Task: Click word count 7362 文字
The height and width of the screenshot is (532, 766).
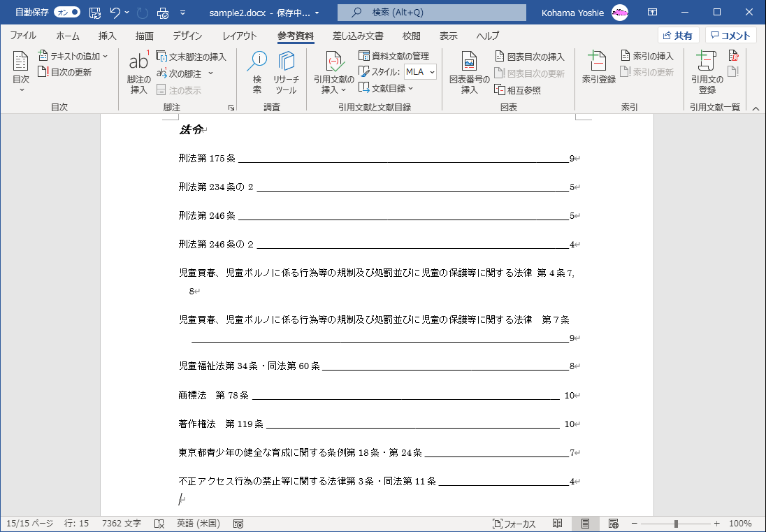Action: [122, 524]
